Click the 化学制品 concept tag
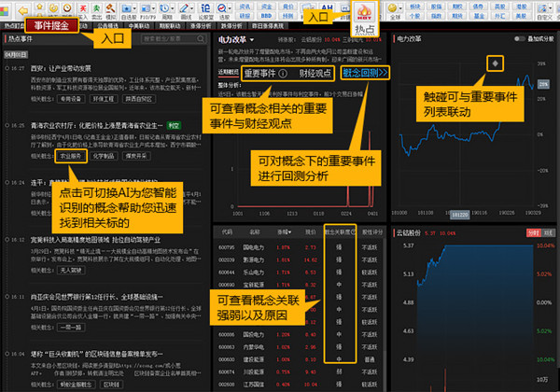 pyautogui.click(x=104, y=156)
